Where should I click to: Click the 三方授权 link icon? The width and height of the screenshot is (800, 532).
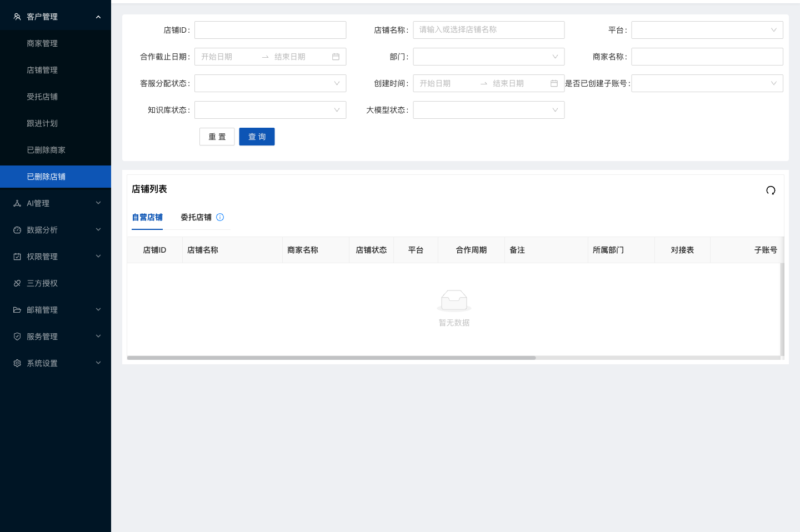coord(17,283)
